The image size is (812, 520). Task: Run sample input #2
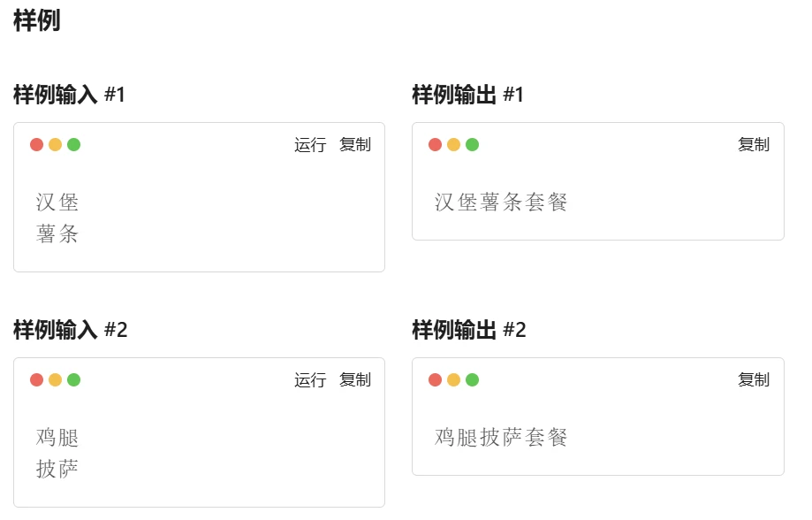point(310,380)
